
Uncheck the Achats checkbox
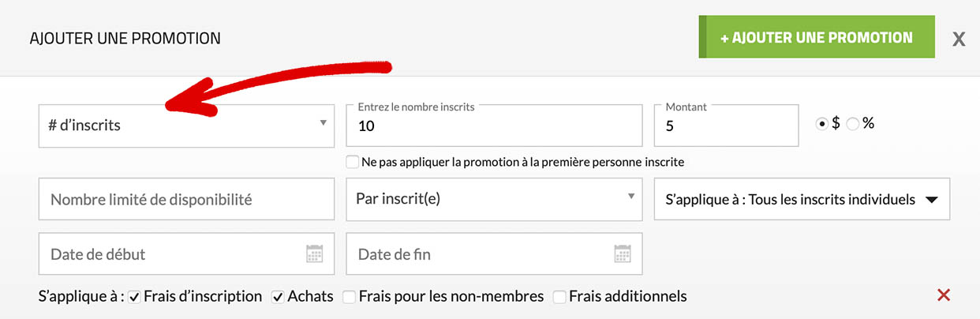[278, 297]
